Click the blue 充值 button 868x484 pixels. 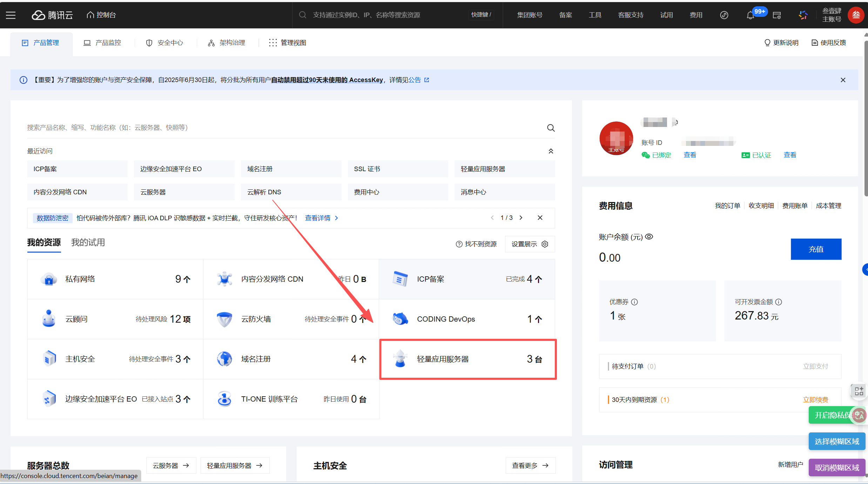click(x=816, y=249)
